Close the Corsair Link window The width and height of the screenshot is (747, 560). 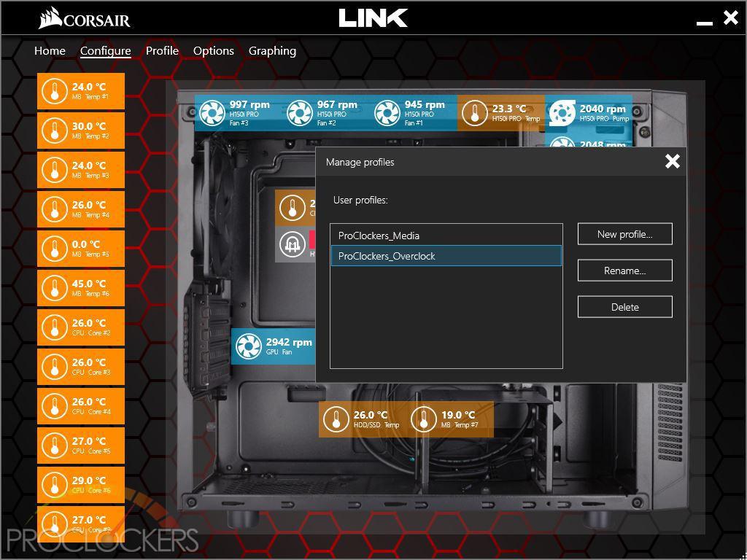tap(730, 18)
